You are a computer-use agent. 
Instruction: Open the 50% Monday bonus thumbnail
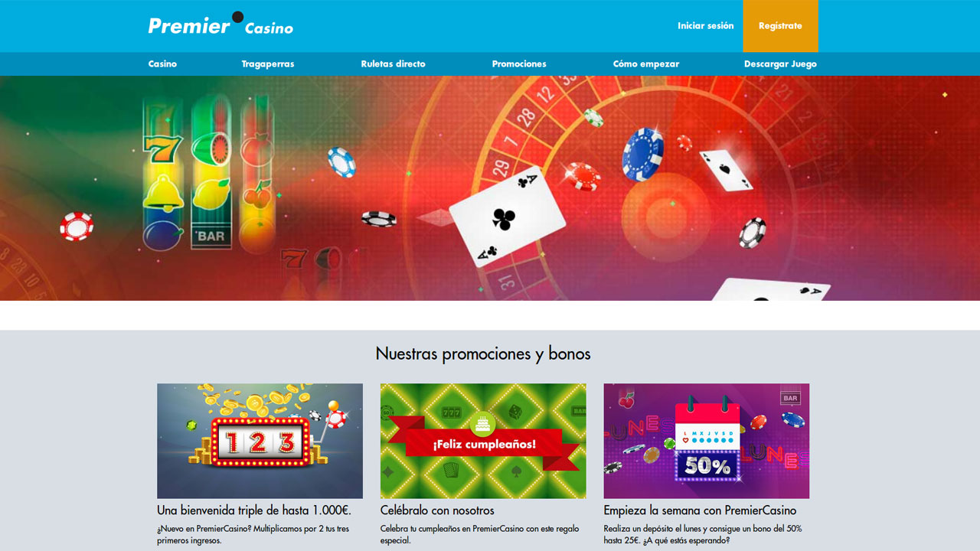(x=706, y=441)
